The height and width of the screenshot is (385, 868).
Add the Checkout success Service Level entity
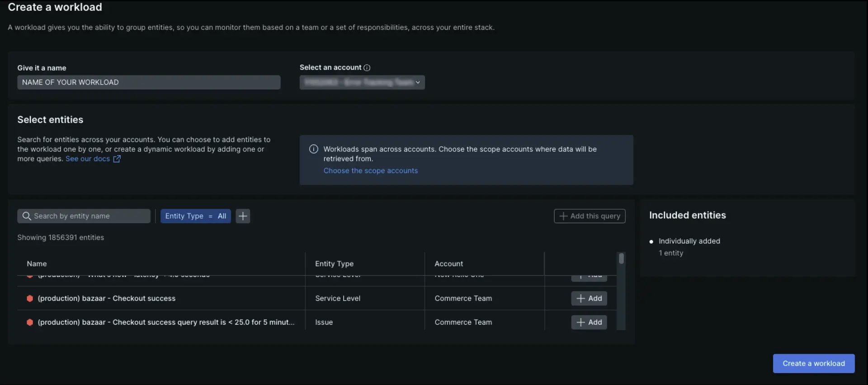(x=589, y=298)
